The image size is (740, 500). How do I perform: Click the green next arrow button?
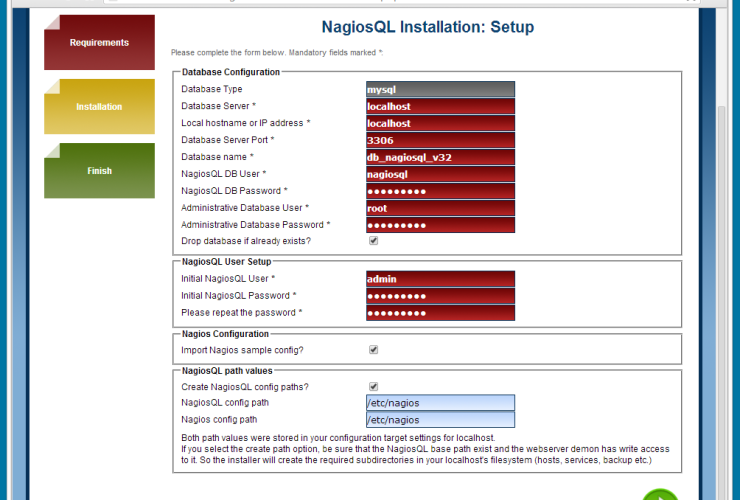pyautogui.click(x=660, y=495)
